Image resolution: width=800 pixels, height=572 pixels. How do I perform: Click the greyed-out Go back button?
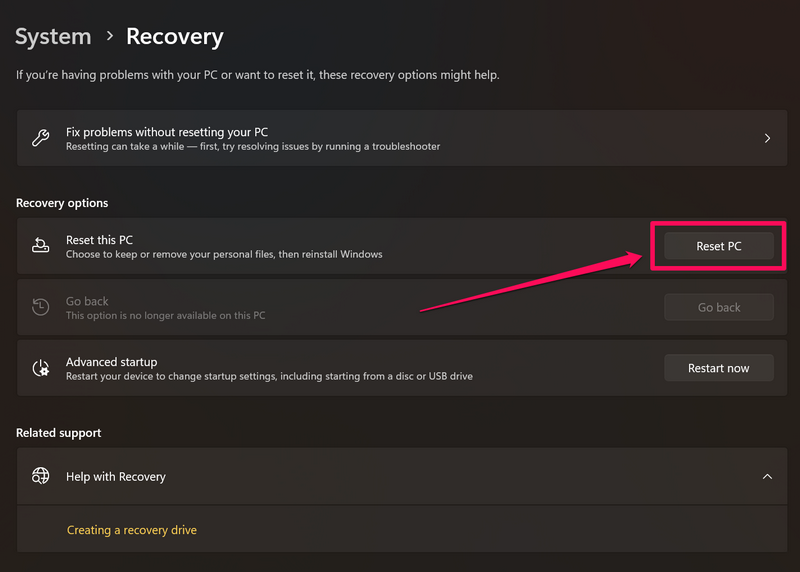coord(719,307)
